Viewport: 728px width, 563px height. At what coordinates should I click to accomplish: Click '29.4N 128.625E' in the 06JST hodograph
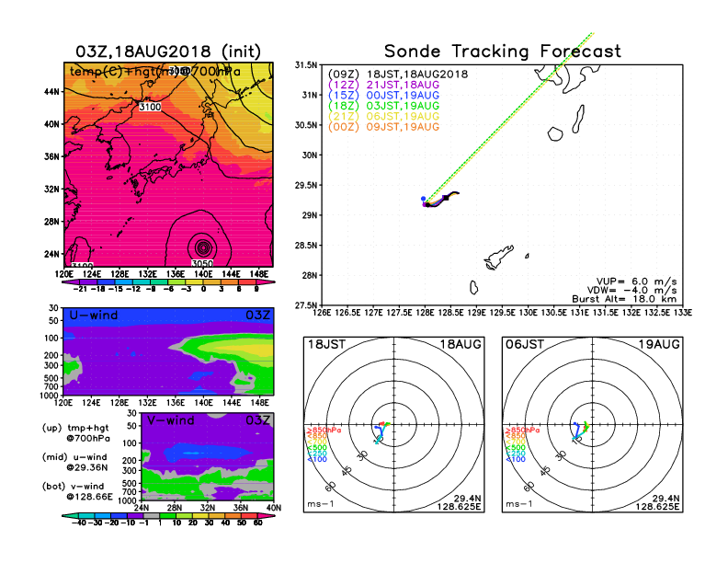[657, 502]
